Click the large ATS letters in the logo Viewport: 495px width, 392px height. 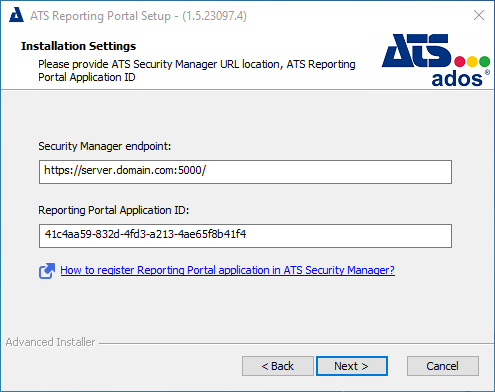click(417, 51)
